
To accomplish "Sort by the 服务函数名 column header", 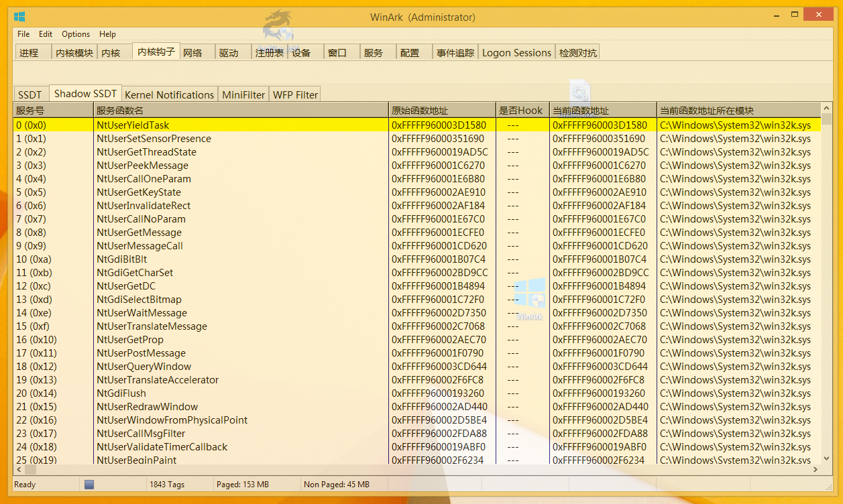I will tap(241, 111).
